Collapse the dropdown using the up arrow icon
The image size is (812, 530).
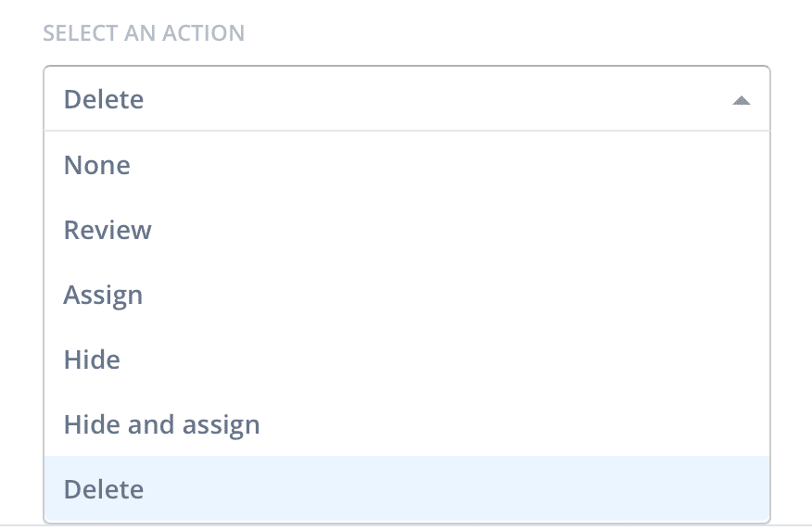[x=741, y=100]
